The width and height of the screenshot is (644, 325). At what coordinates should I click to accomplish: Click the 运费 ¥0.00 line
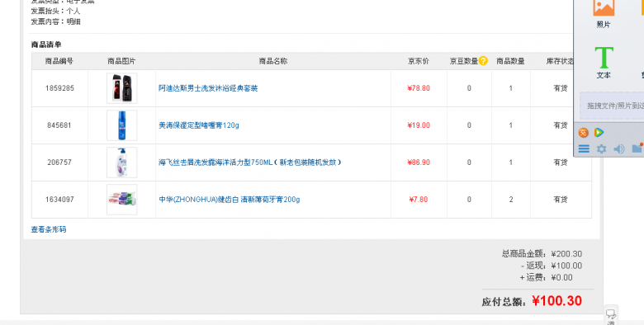click(x=547, y=277)
